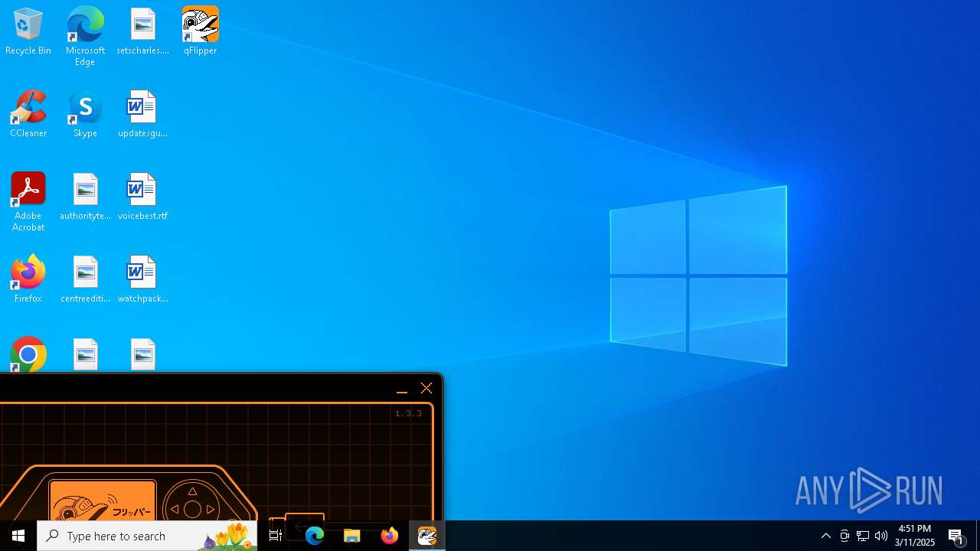980x551 pixels.
Task: Select the voicebest.rtf document icon
Action: point(142,197)
